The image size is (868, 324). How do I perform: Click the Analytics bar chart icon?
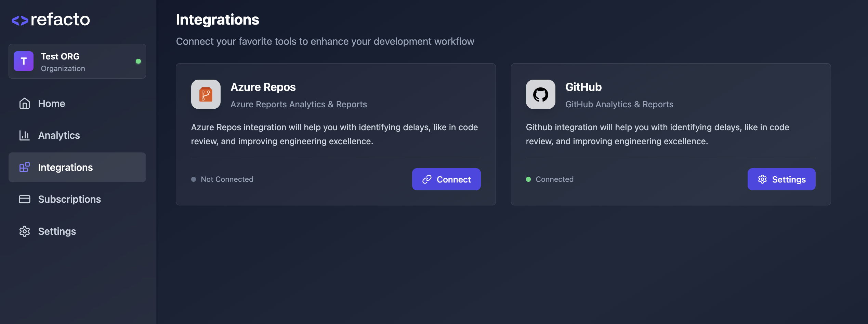[x=25, y=135]
